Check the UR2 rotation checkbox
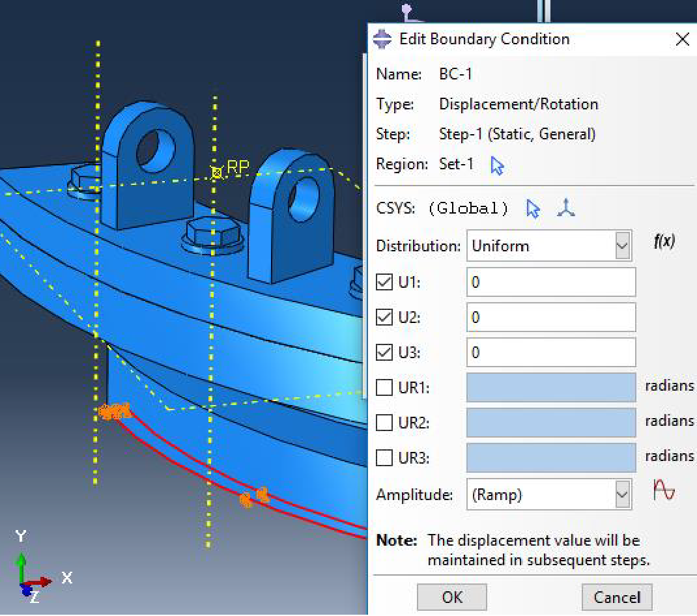This screenshot has height=616, width=697. 384,423
